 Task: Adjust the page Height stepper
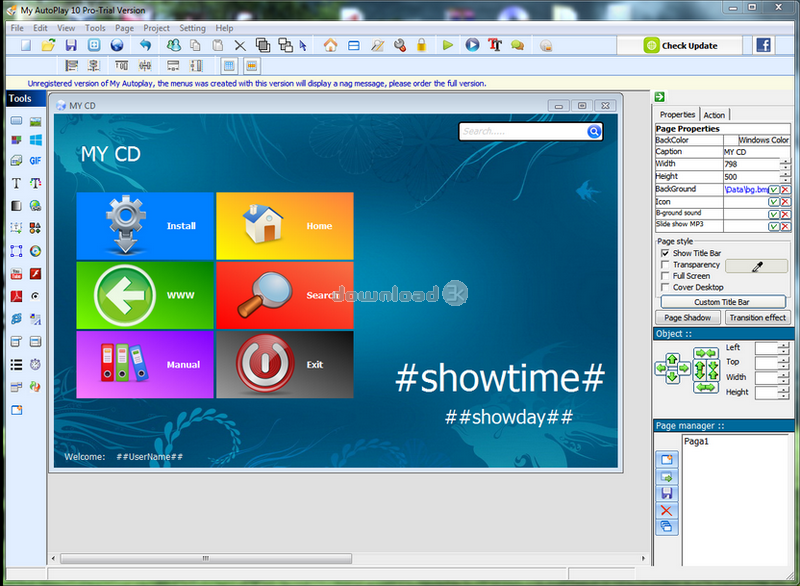point(785,177)
